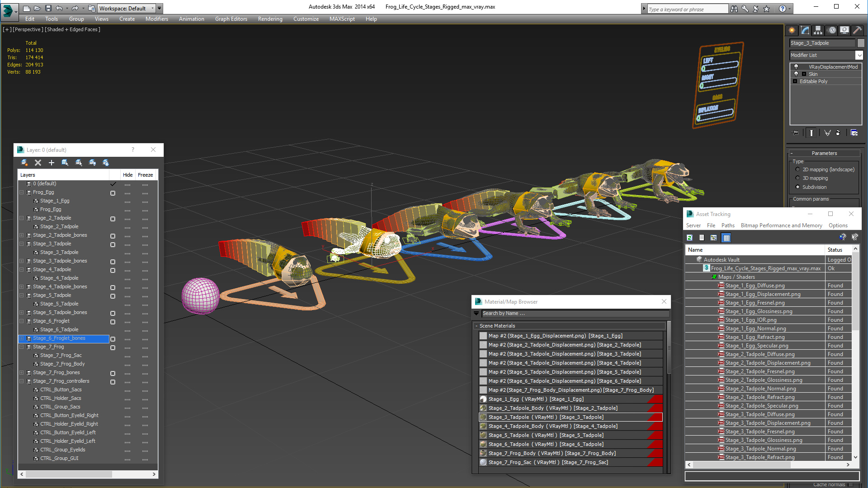Click Add Selected Objects plus icon in Layer dialog
This screenshot has height=488, width=868.
52,163
